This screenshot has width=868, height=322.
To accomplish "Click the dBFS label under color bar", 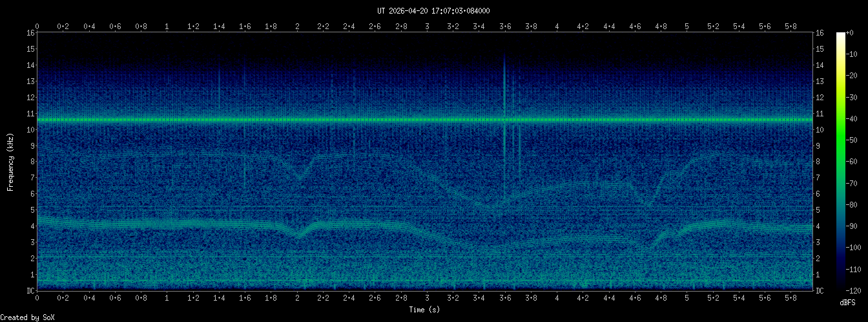I will (847, 302).
